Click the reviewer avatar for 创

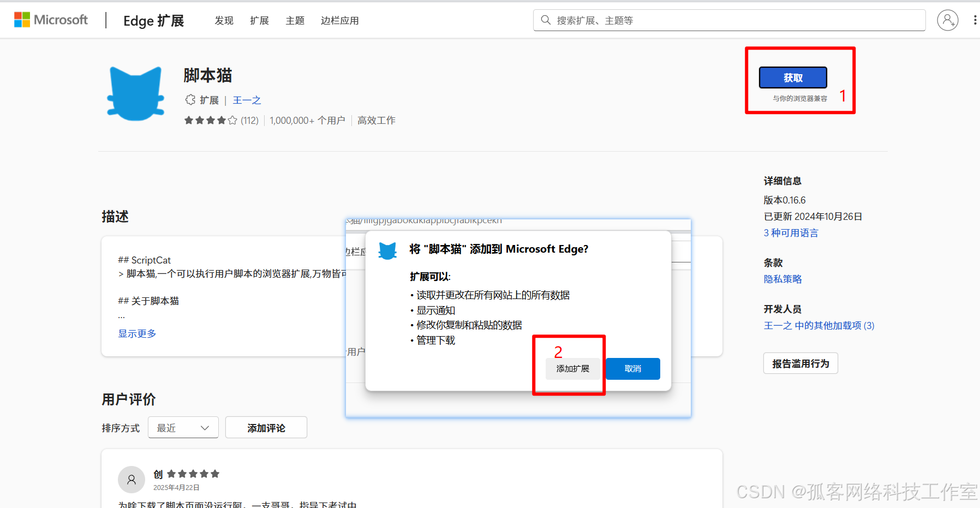132,480
